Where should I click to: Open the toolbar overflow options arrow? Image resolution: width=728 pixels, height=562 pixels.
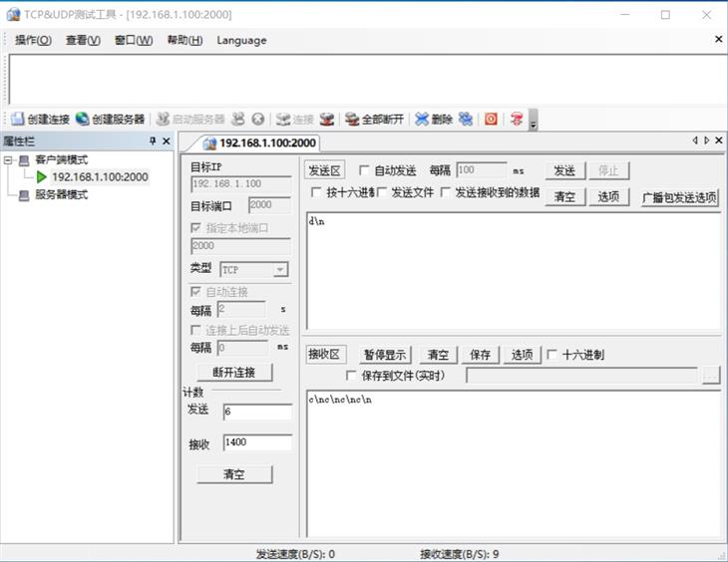[534, 120]
